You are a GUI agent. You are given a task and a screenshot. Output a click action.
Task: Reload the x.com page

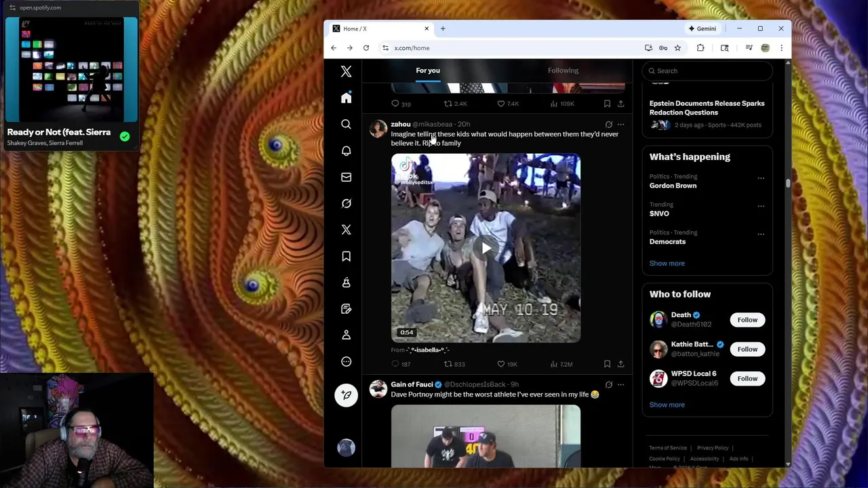(x=366, y=48)
